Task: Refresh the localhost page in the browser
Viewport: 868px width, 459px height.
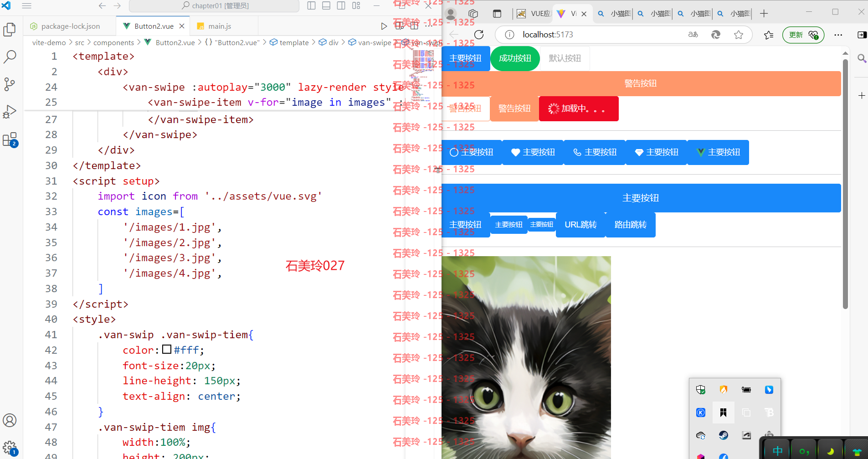Action: pyautogui.click(x=479, y=35)
